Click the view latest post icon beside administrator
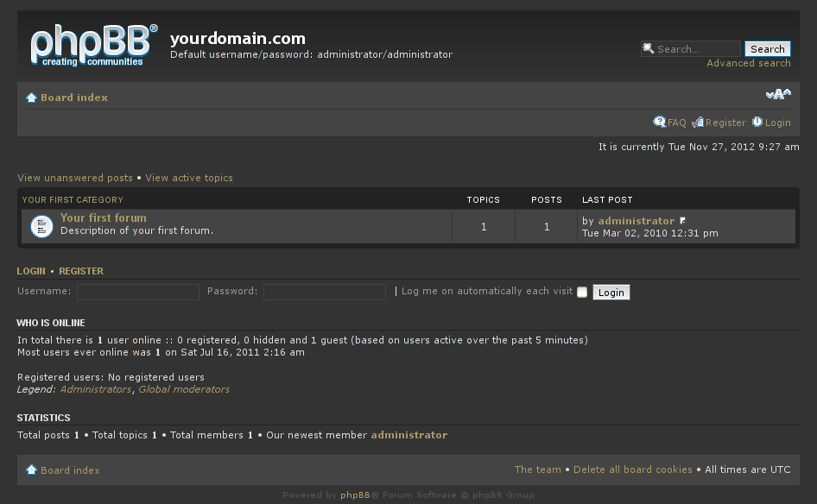Screen dimensions: 817x504 tap(682, 221)
